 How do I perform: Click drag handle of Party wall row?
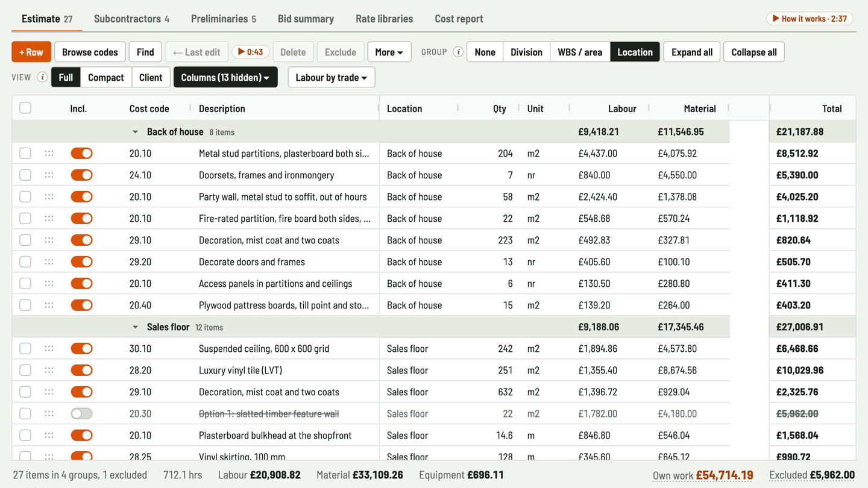[x=49, y=197]
